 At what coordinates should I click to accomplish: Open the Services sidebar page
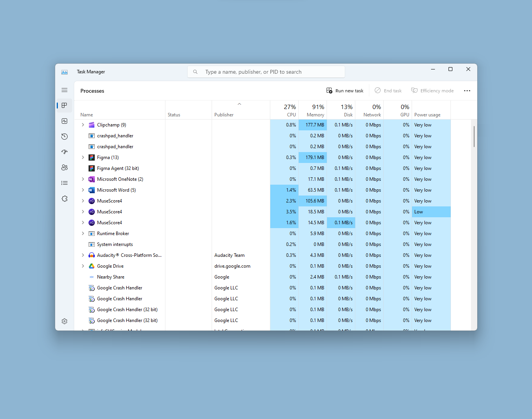[64, 199]
